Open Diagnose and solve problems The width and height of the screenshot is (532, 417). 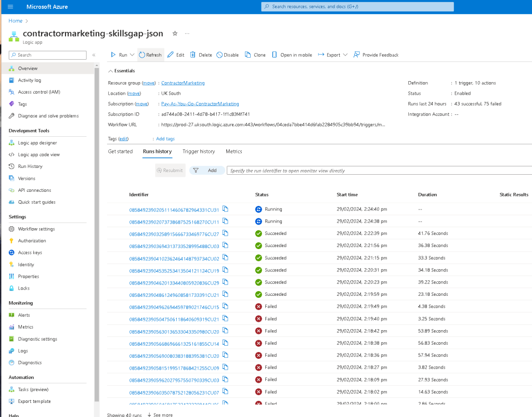pos(47,116)
